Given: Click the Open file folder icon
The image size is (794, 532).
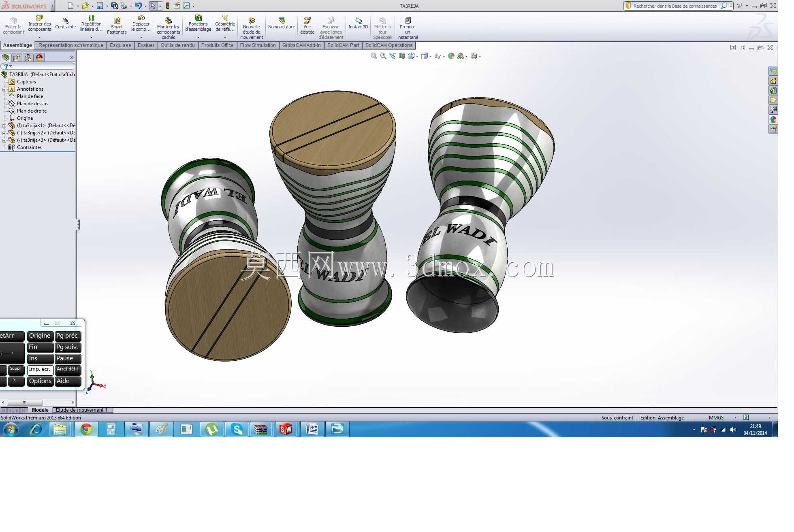Looking at the screenshot, I should coord(85,6).
